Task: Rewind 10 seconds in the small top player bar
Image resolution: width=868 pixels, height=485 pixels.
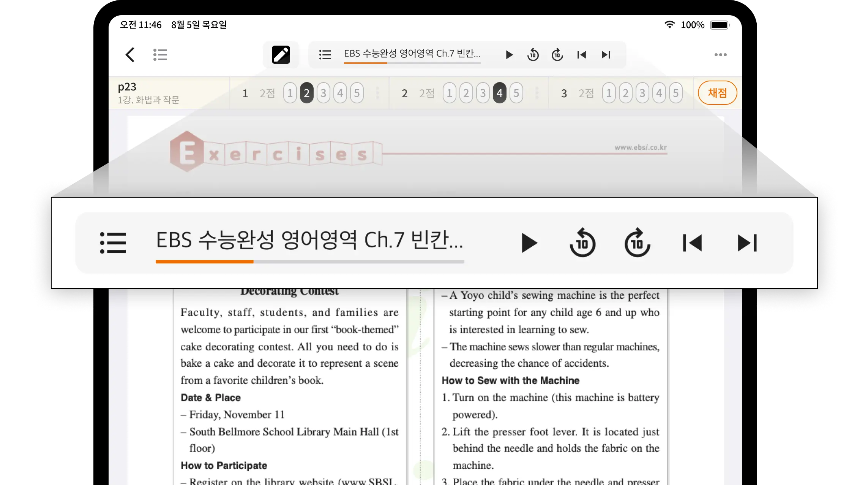Action: pyautogui.click(x=533, y=55)
